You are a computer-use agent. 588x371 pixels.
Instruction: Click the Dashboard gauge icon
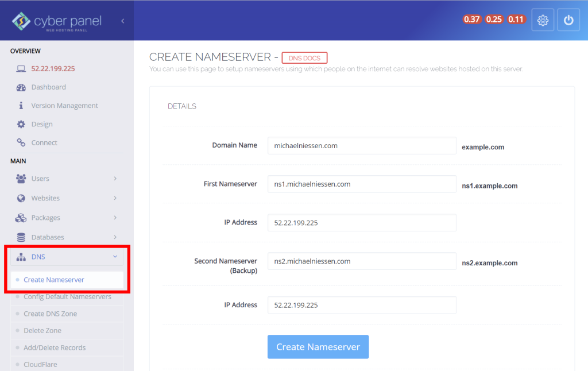(x=21, y=87)
